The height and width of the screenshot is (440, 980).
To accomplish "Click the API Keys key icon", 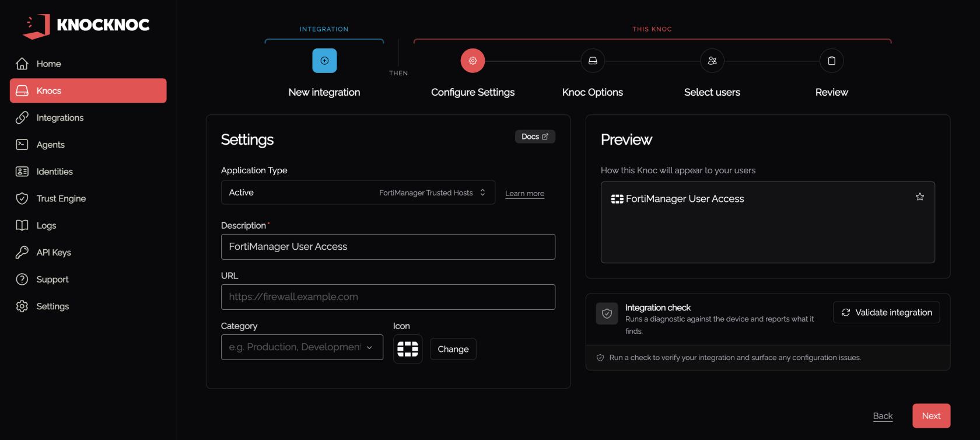I will click(22, 252).
